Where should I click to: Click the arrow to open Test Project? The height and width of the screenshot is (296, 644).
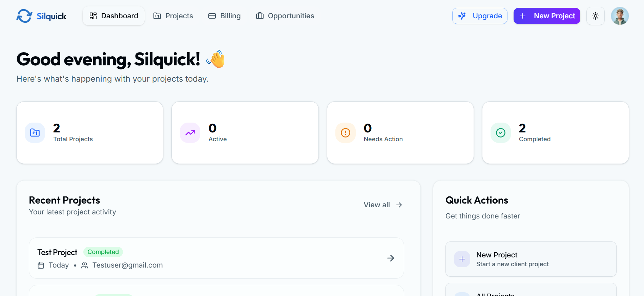coord(391,258)
